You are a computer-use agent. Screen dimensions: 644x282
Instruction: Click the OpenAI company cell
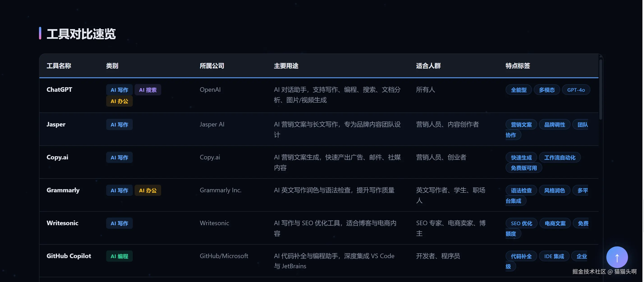[210, 89]
